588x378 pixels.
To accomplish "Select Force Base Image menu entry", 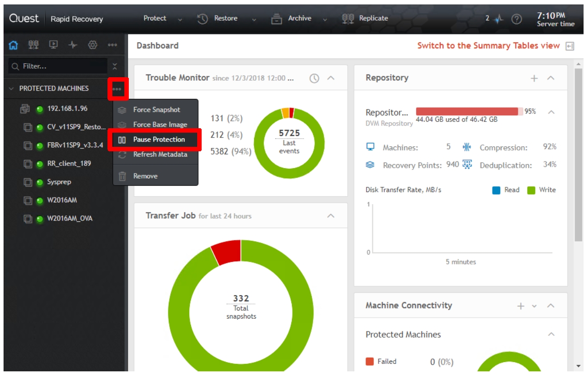I will [x=155, y=125].
